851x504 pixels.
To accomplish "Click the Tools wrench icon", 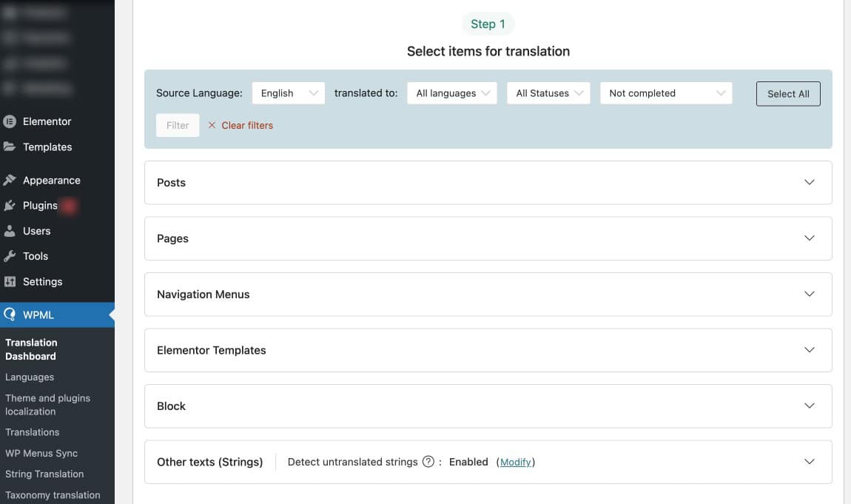I will click(x=9, y=256).
